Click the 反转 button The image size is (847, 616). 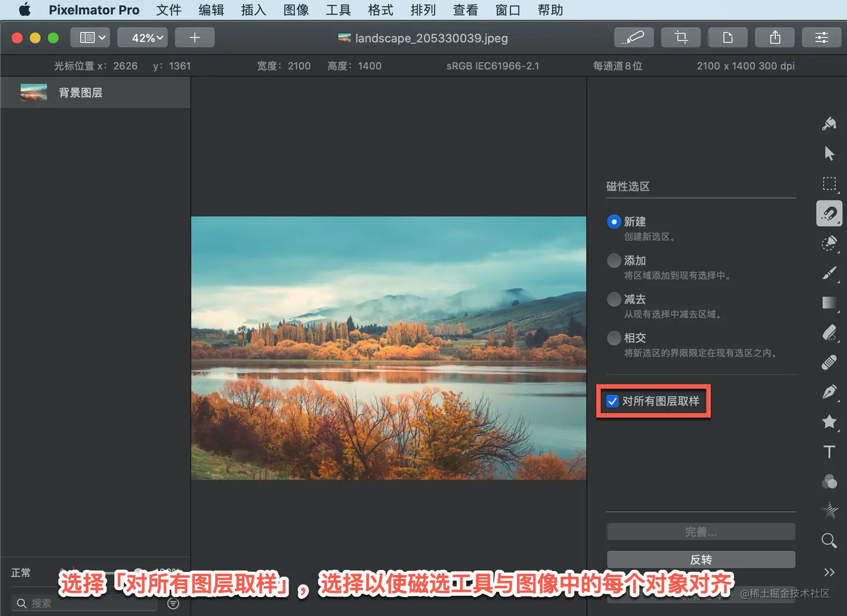coord(701,559)
